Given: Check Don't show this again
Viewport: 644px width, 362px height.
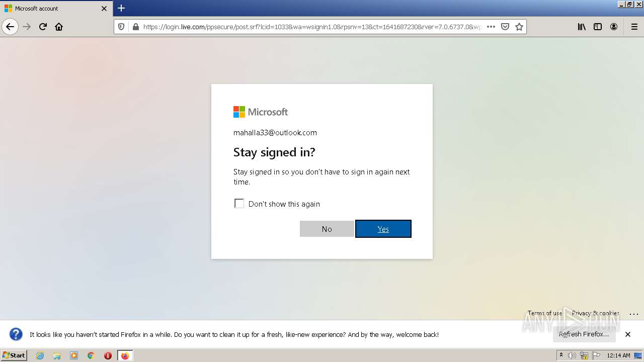Looking at the screenshot, I should [x=239, y=204].
